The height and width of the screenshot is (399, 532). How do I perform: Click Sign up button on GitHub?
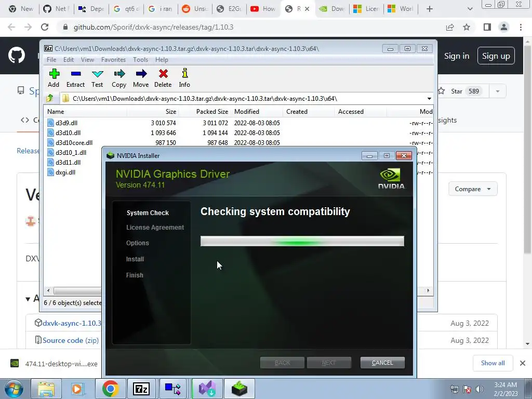496,56
